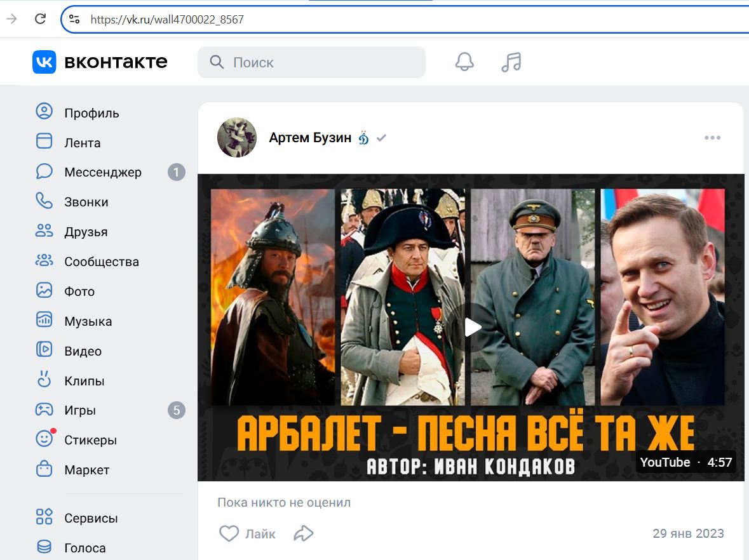This screenshot has height=560, width=749.
Task: Open the music note icon in header
Action: pyautogui.click(x=511, y=62)
